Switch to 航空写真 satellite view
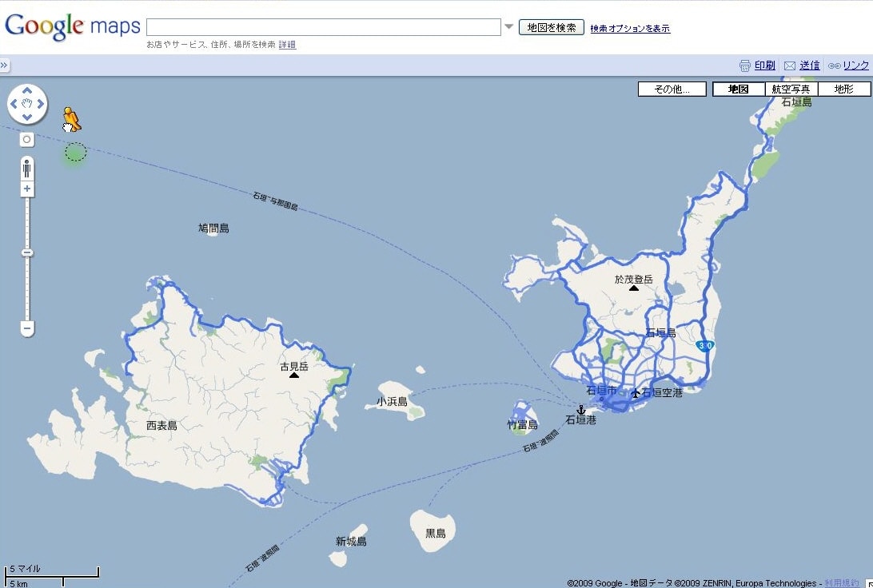This screenshot has height=588, width=873. [x=791, y=89]
